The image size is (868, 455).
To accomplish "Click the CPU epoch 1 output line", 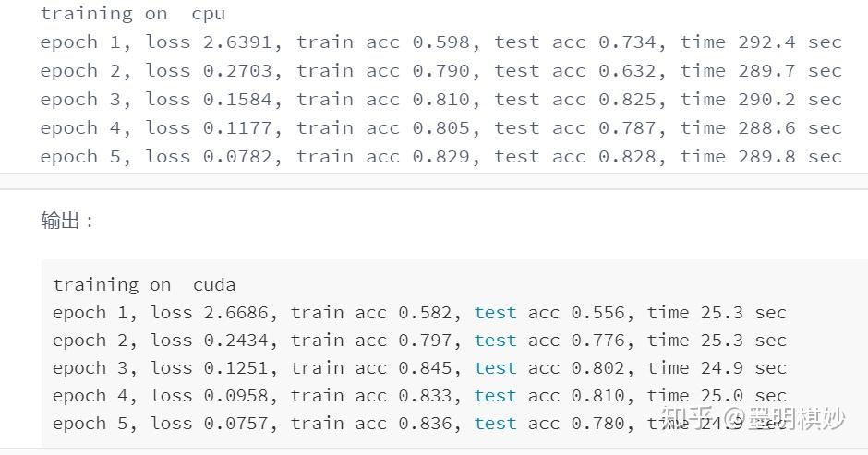I will coord(440,42).
